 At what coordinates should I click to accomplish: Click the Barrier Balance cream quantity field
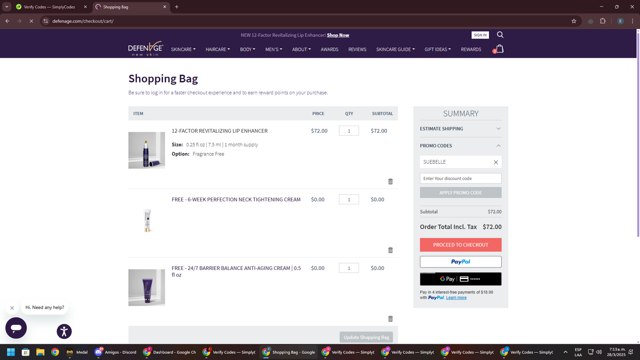[349, 268]
